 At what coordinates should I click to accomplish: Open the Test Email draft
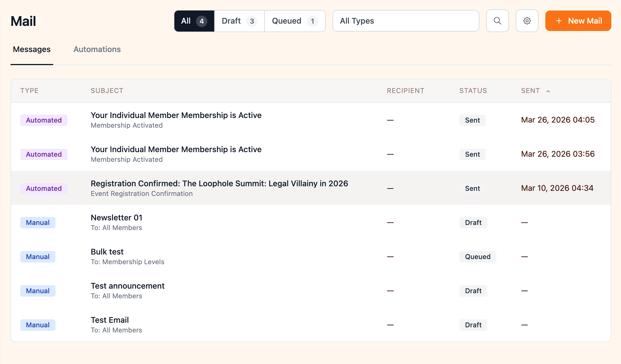point(311,324)
